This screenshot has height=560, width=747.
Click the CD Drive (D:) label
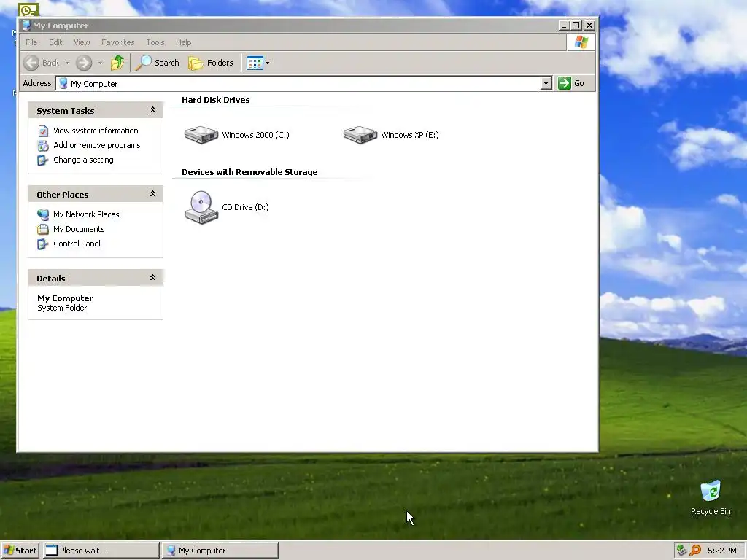pyautogui.click(x=245, y=207)
